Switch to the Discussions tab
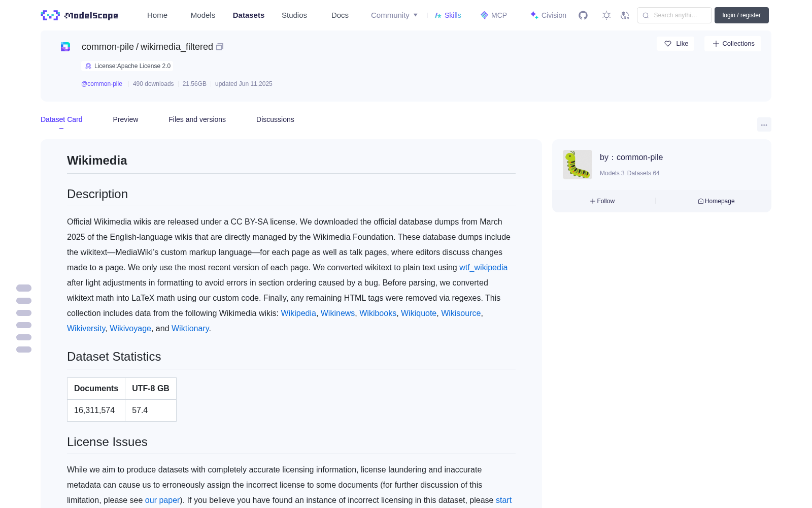This screenshot has height=508, width=812. click(275, 119)
